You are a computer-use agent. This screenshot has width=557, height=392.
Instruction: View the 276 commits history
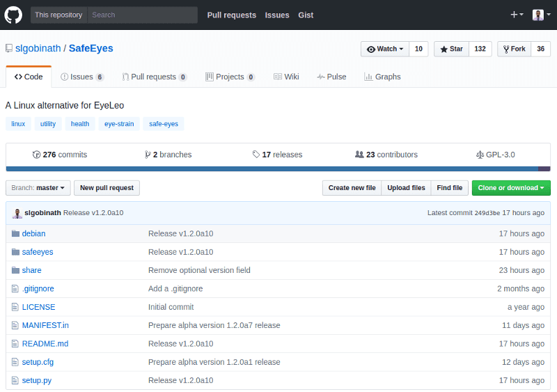[60, 155]
